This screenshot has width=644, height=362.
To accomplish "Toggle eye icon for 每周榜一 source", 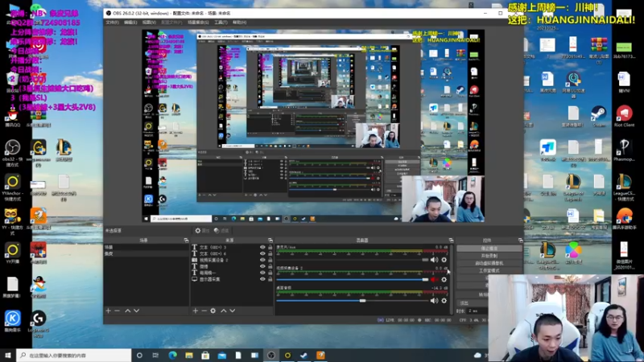I will [x=262, y=273].
